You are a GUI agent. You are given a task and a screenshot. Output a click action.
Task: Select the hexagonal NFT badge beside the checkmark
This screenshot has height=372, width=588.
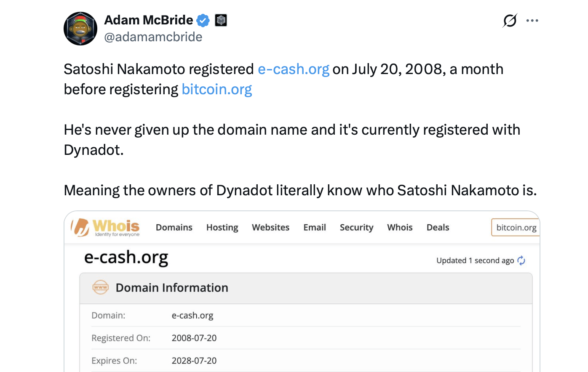[221, 20]
